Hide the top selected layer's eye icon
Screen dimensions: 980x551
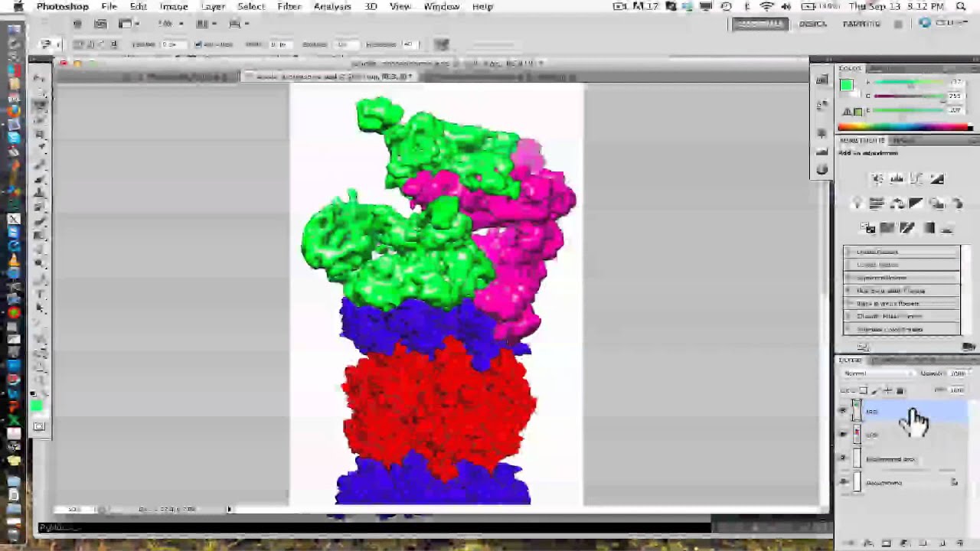coord(843,411)
